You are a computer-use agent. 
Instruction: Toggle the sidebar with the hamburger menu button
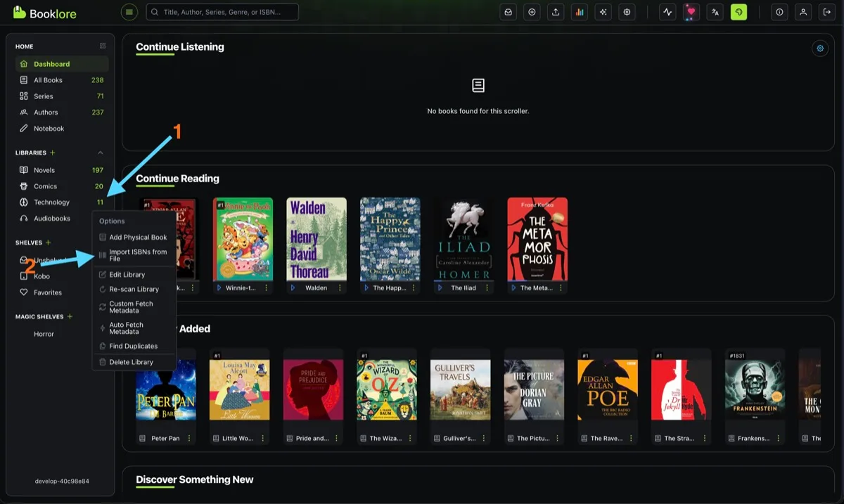(x=129, y=12)
